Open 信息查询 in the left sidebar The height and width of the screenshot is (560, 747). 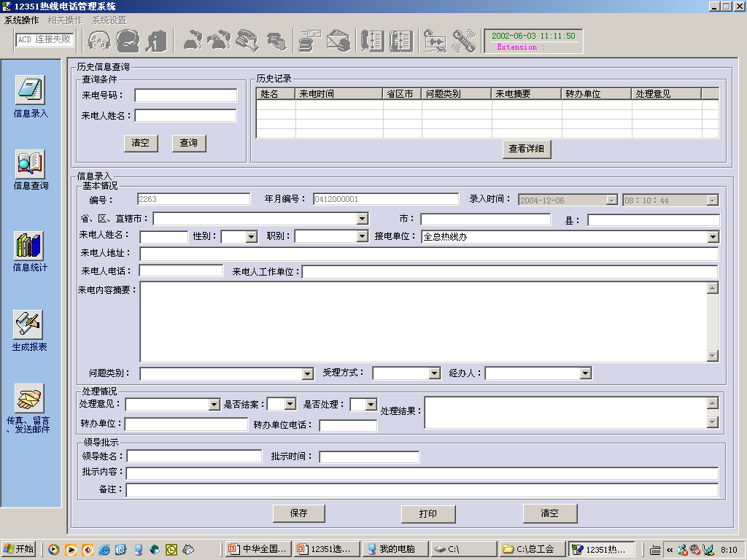coord(31,164)
